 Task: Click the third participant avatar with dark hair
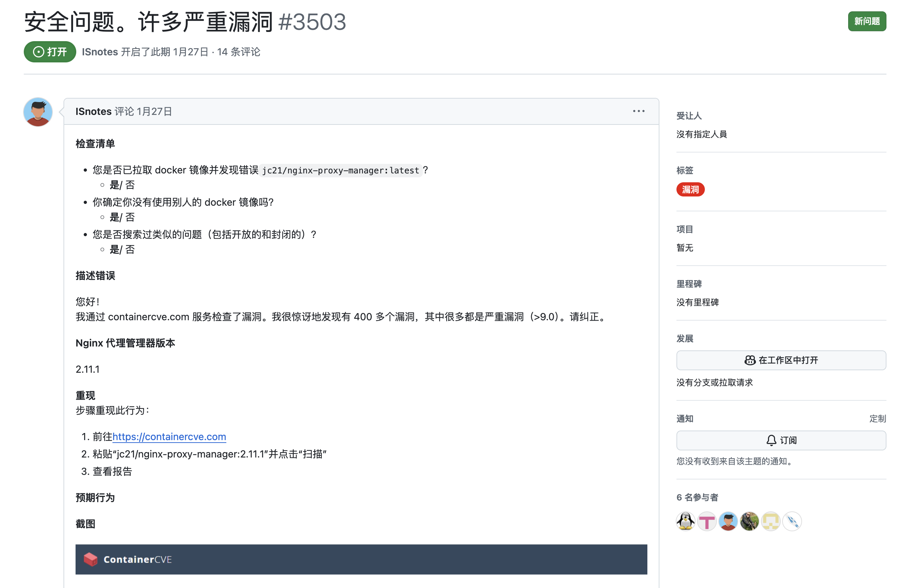point(728,521)
